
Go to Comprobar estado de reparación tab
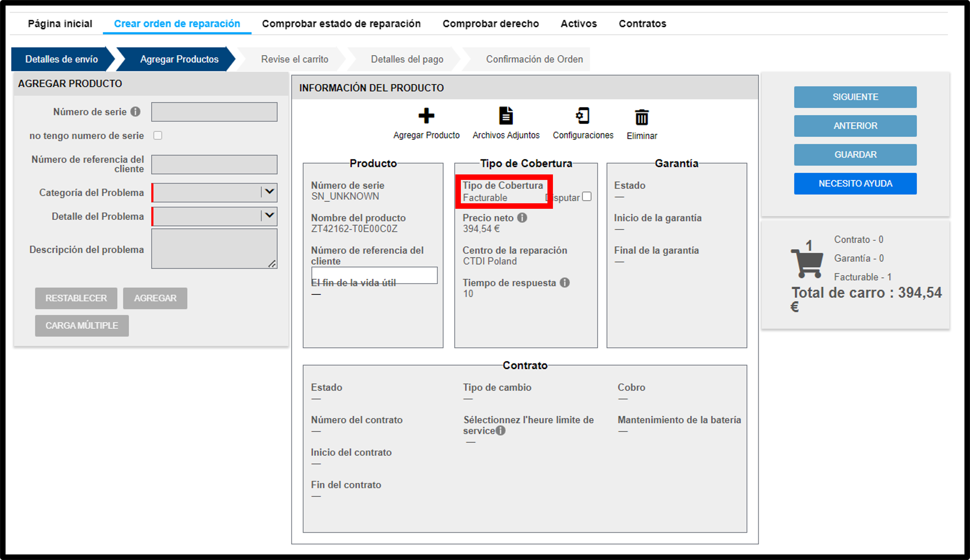click(341, 24)
